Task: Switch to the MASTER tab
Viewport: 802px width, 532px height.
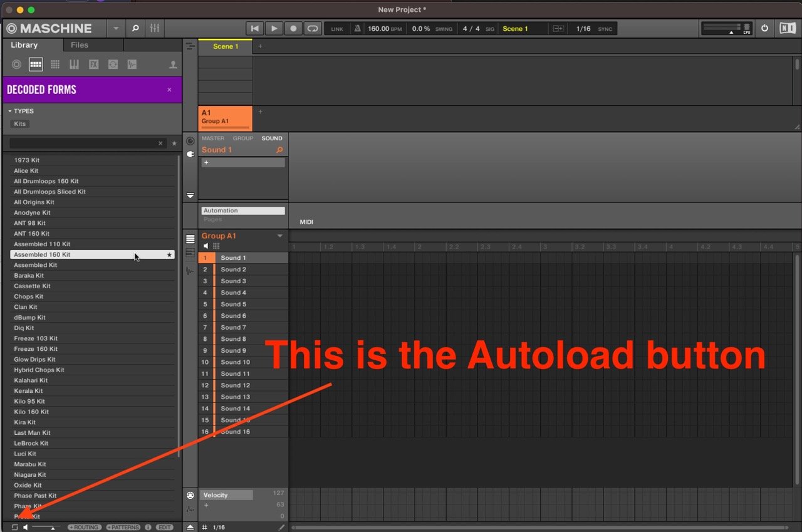Action: tap(212, 138)
